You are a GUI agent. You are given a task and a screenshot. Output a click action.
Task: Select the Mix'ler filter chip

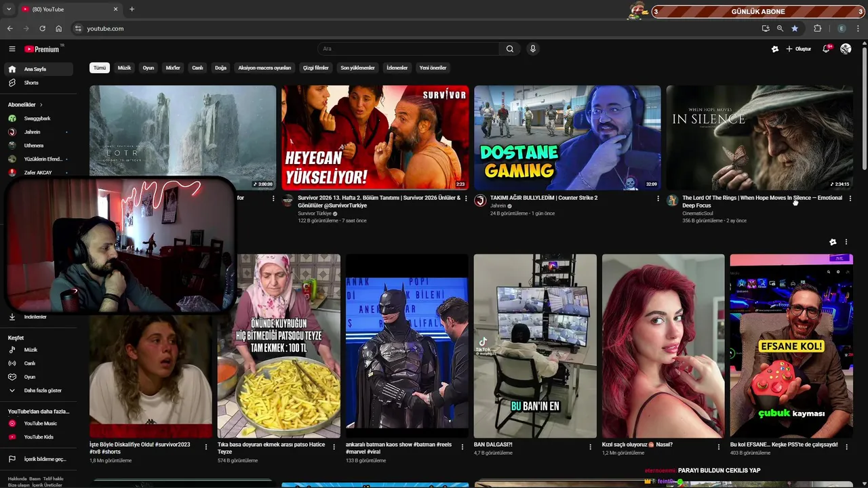(173, 68)
